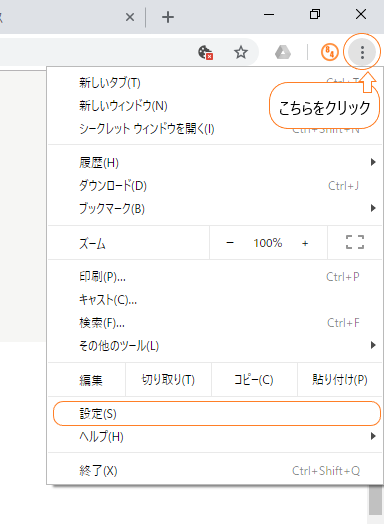Expand the 履歴(H) history submenu

[x=215, y=163]
